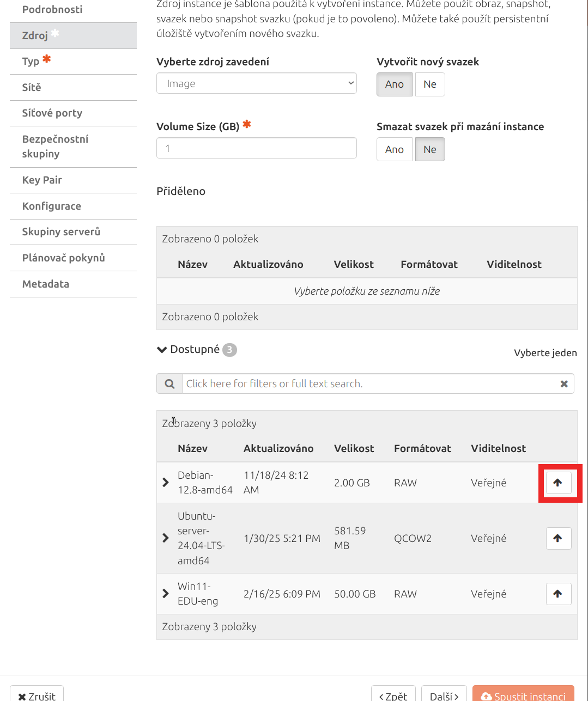This screenshot has width=588, height=701.
Task: Expand the Win11-EDU-eng row details
Action: tap(166, 594)
